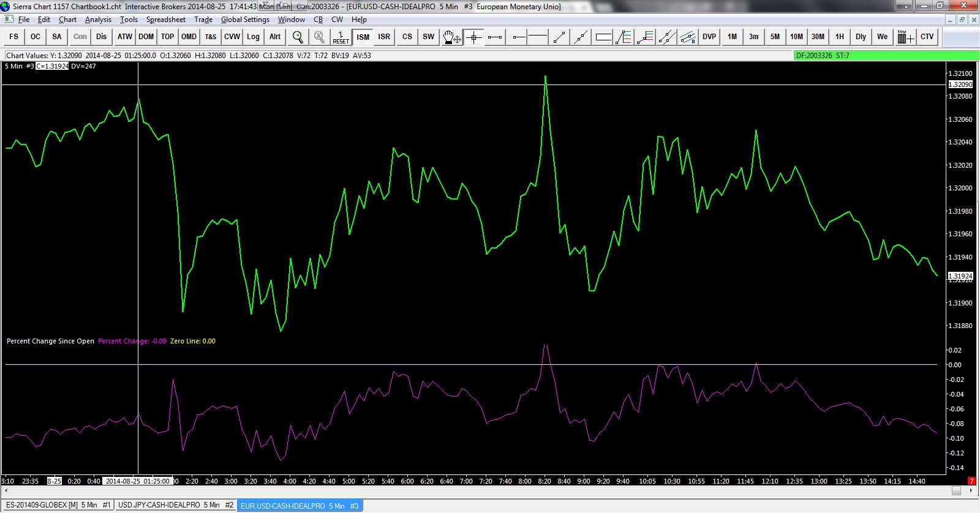This screenshot has height=513, width=980.
Task: Click the SA toolbar button
Action: (x=57, y=37)
